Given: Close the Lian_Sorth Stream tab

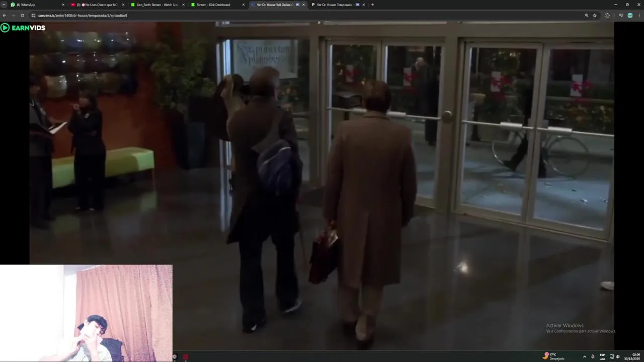Looking at the screenshot, I should pyautogui.click(x=183, y=5).
